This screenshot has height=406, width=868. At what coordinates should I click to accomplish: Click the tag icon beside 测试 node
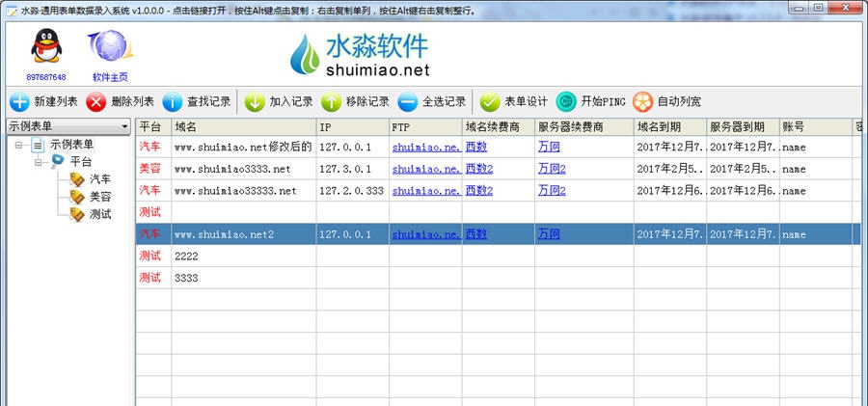point(77,214)
